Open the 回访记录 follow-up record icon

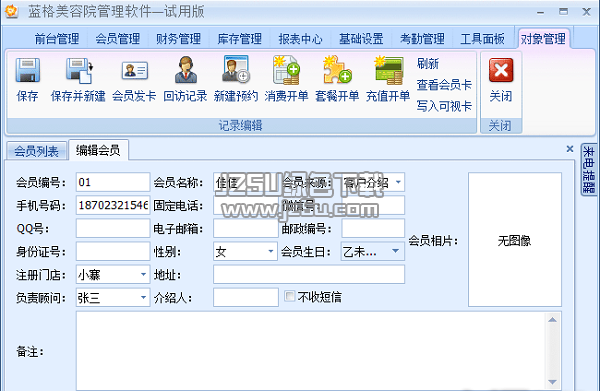click(186, 70)
